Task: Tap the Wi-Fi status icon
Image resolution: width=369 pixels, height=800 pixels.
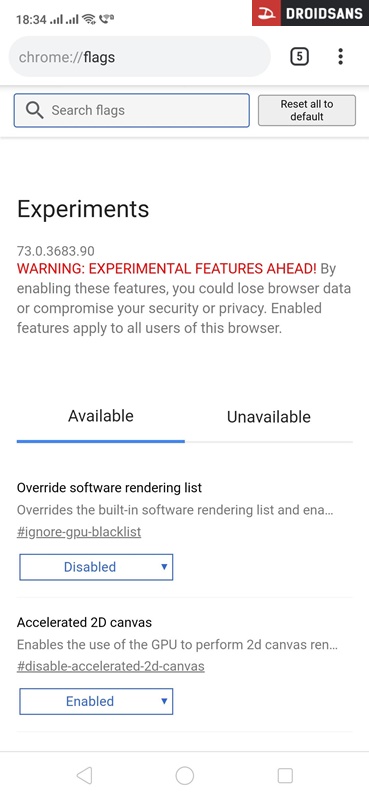Action: click(x=89, y=19)
